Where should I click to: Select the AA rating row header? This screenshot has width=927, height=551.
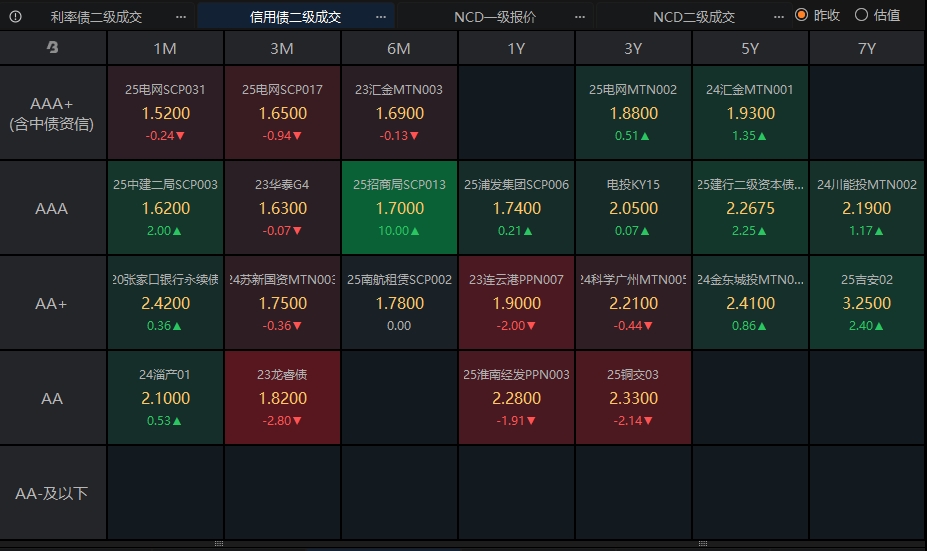(x=53, y=398)
